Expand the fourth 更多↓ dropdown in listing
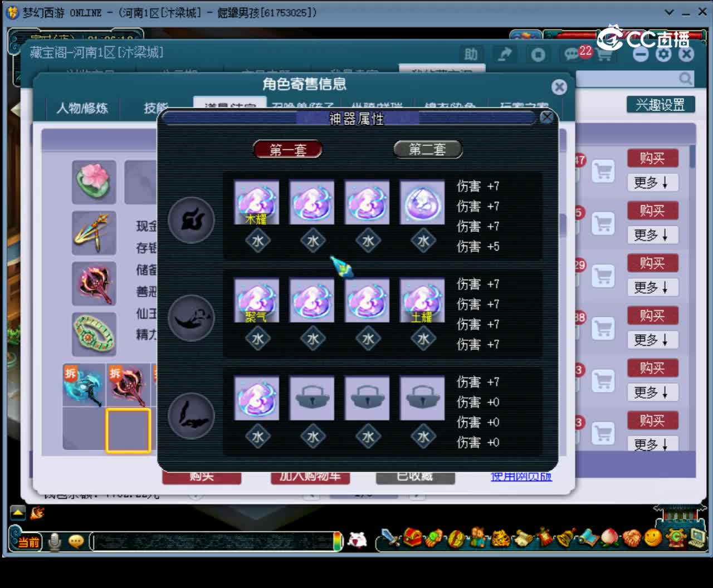Image resolution: width=713 pixels, height=588 pixels. point(652,340)
